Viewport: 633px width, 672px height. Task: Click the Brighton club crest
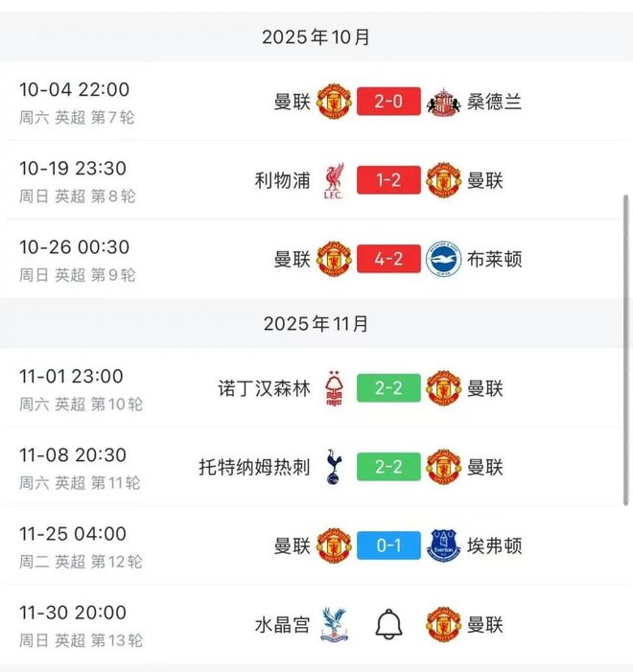click(443, 259)
